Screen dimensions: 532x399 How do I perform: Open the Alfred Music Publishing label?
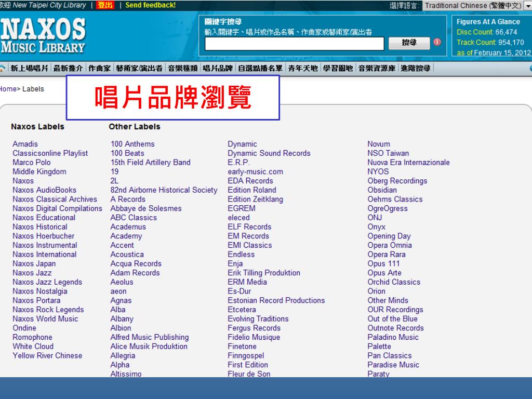(150, 337)
